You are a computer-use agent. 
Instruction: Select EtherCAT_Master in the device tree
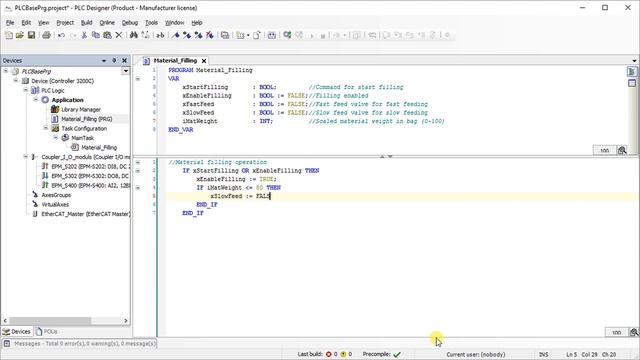pyautogui.click(x=86, y=214)
